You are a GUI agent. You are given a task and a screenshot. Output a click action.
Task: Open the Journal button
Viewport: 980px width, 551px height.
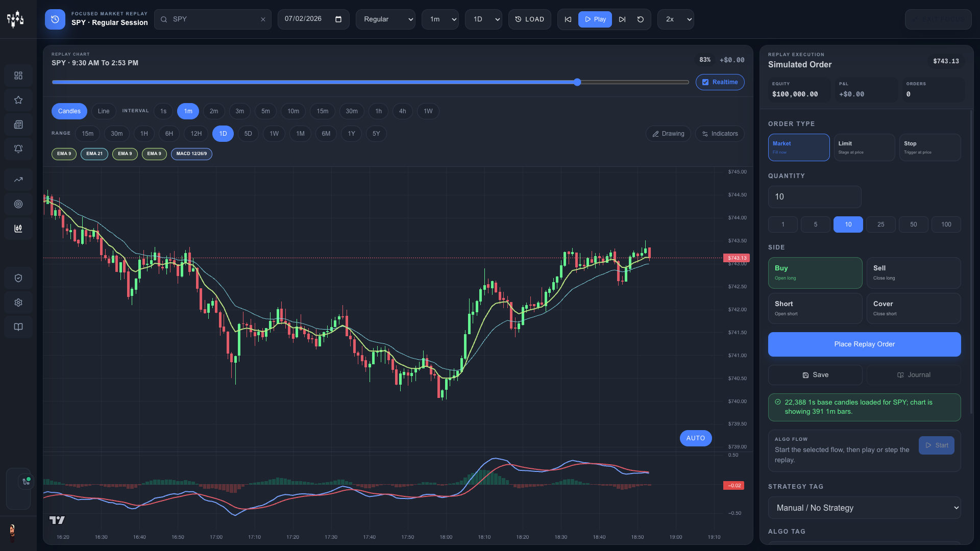914,375
